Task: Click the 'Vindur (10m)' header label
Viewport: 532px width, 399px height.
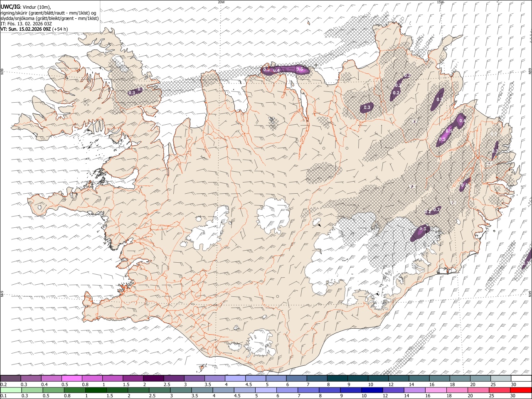Action: coord(37,7)
